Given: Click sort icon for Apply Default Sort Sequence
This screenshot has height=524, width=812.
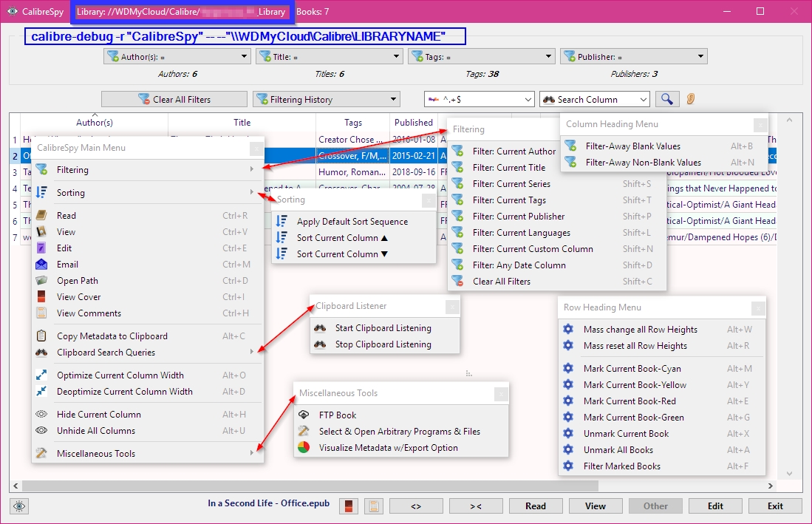Looking at the screenshot, I should (282, 221).
